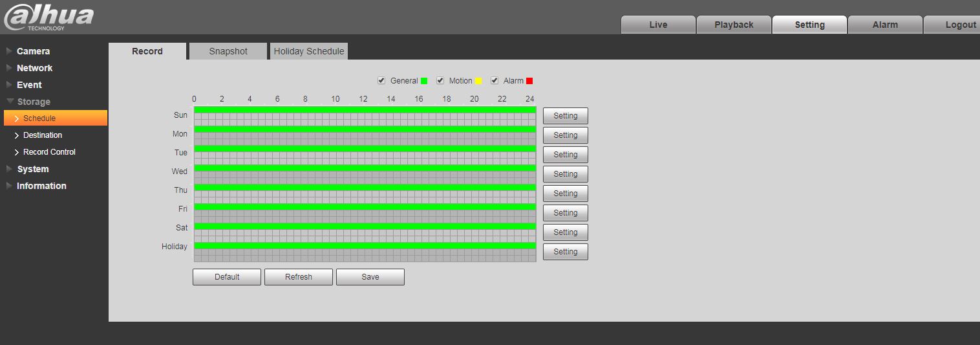The width and height of the screenshot is (980, 345).
Task: Click the Mon green schedule bar
Action: [x=365, y=129]
